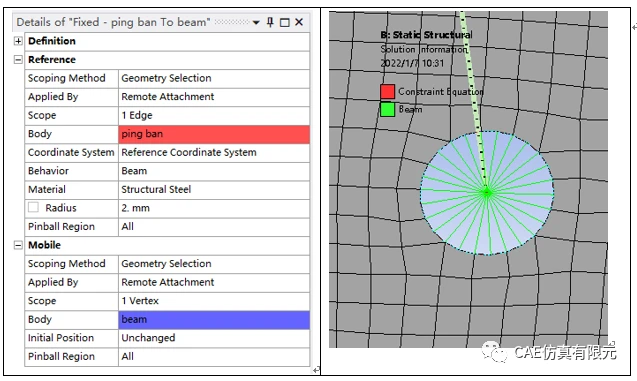This screenshot has width=637, height=381.
Task: Click the 'Initial Position' property label
Action: (x=61, y=338)
